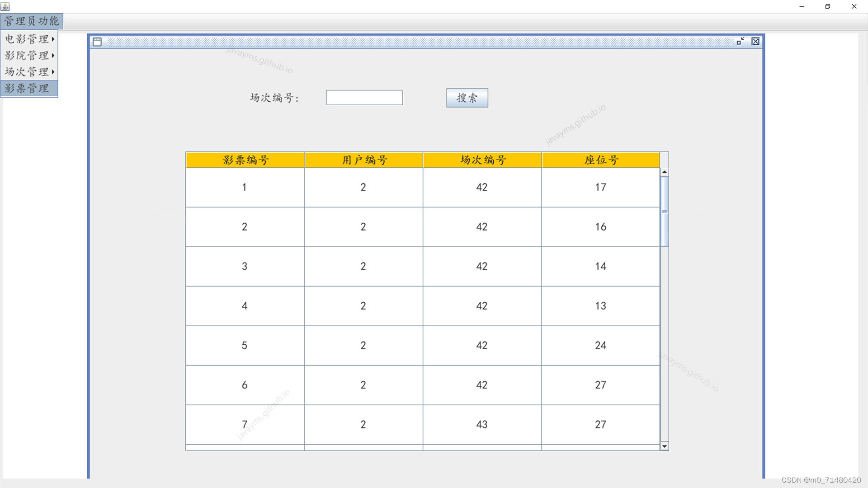868x488 pixels.
Task: Select seat number cell 24
Action: (x=601, y=346)
